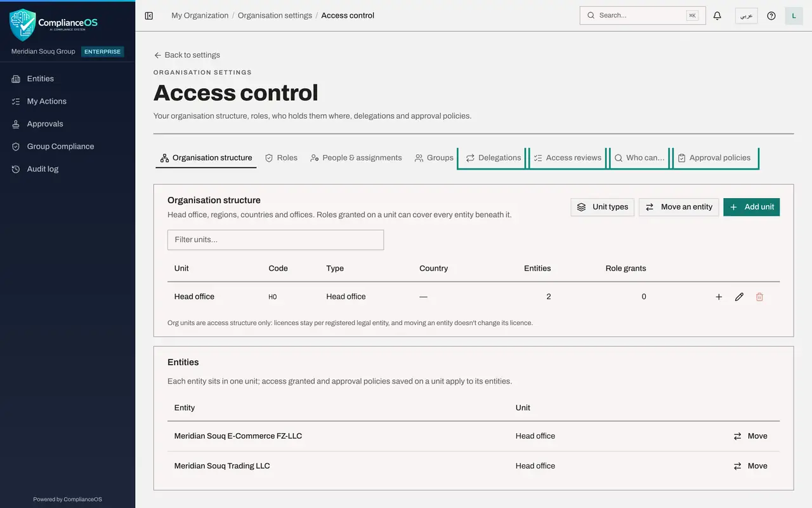Click the Head office unit name cell
812x508 pixels.
tap(194, 297)
